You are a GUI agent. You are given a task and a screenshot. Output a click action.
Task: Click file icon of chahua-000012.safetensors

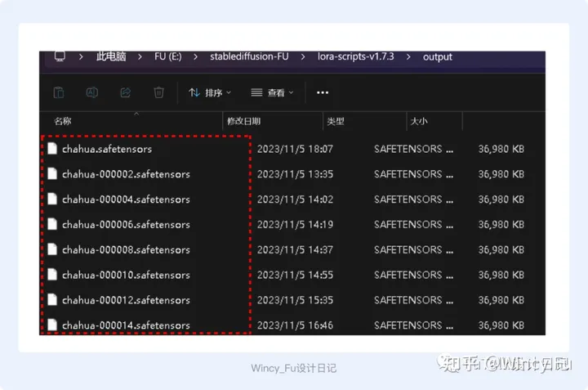pyautogui.click(x=52, y=299)
